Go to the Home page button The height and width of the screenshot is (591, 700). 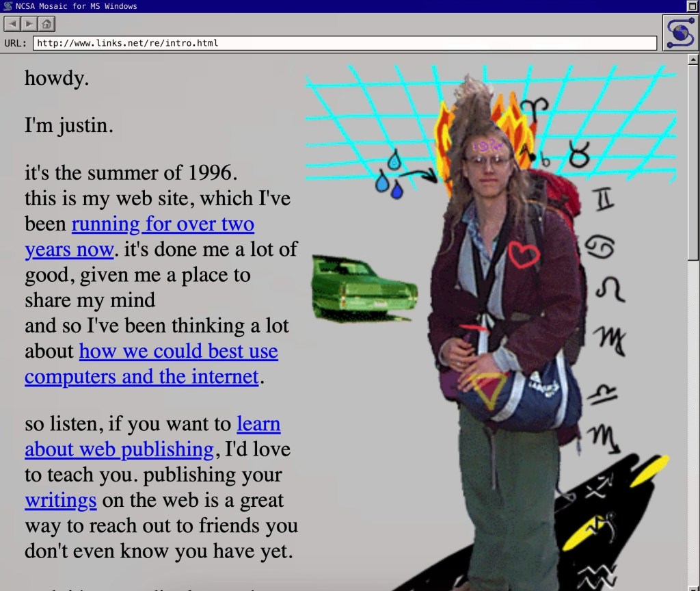coord(46,24)
